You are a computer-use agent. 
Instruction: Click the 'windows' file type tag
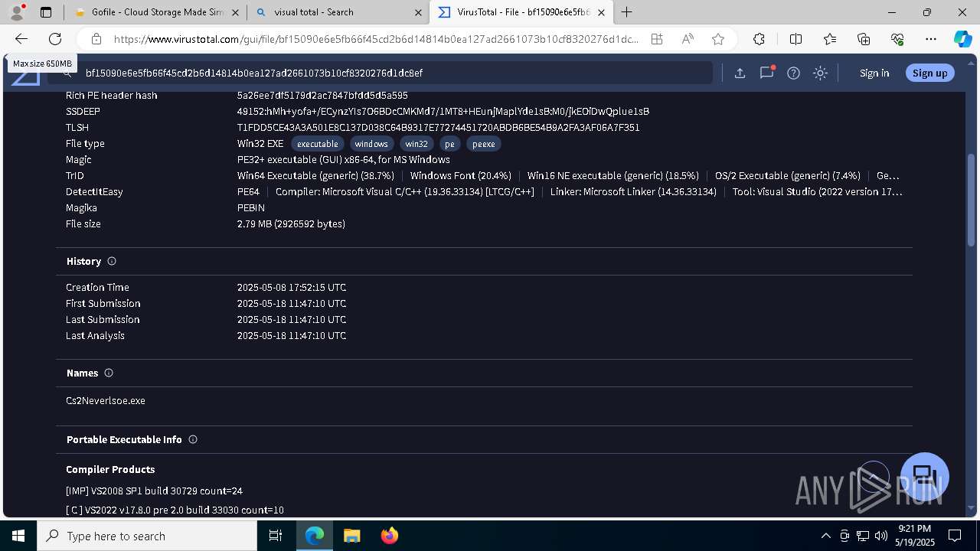pyautogui.click(x=371, y=144)
